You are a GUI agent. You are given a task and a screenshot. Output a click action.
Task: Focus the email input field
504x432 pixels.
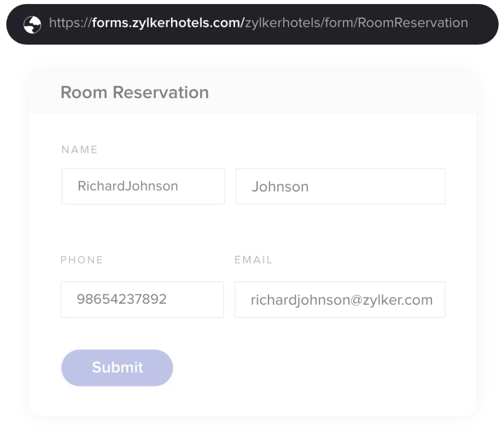pyautogui.click(x=340, y=299)
